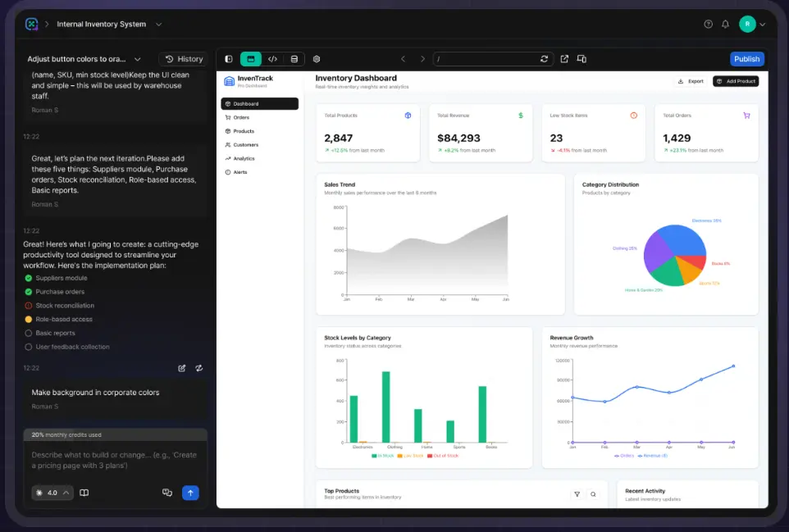Open the notifications bell

(x=725, y=25)
